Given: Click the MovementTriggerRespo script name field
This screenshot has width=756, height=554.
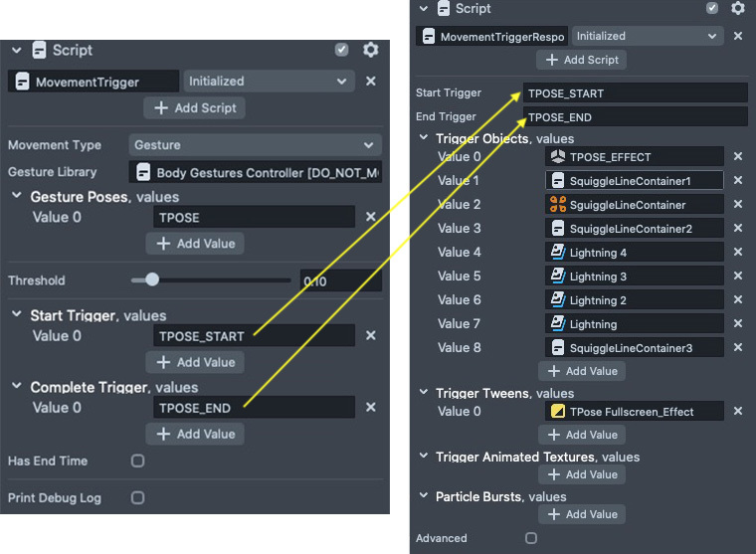Looking at the screenshot, I should [x=491, y=36].
